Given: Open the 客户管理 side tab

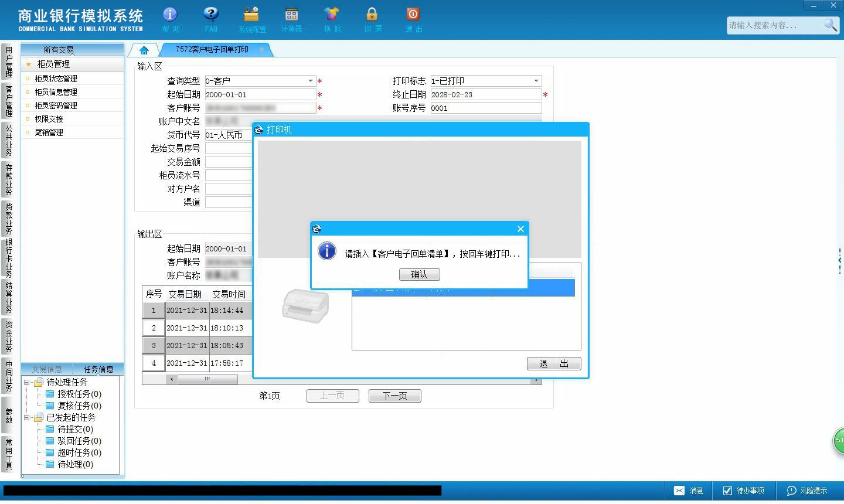Looking at the screenshot, I should [9, 101].
